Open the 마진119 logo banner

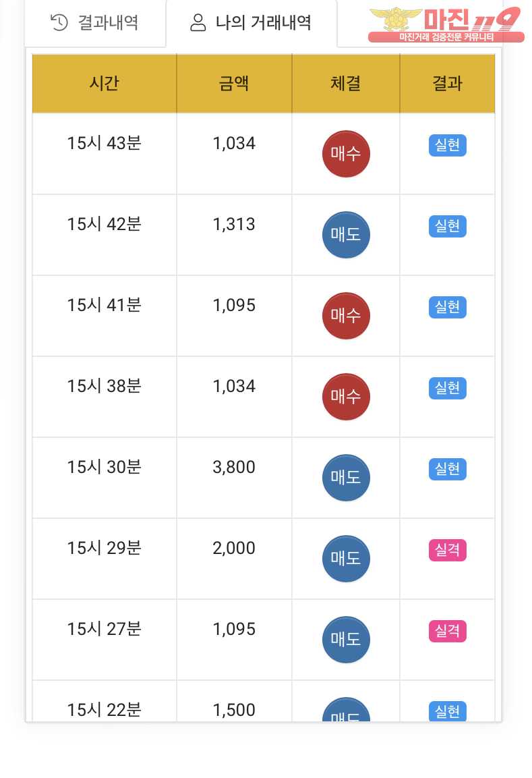tap(446, 24)
